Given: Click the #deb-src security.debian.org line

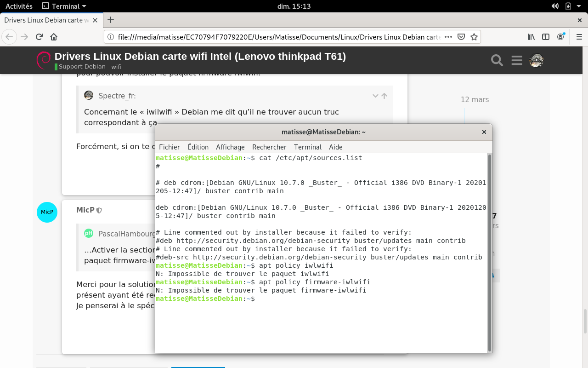Looking at the screenshot, I should tap(319, 257).
